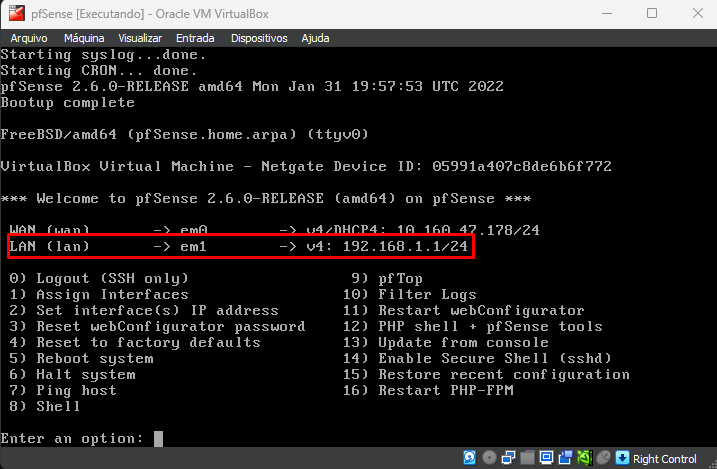The width and height of the screenshot is (717, 469).
Task: Open the Arquivo menu
Action: (29, 38)
